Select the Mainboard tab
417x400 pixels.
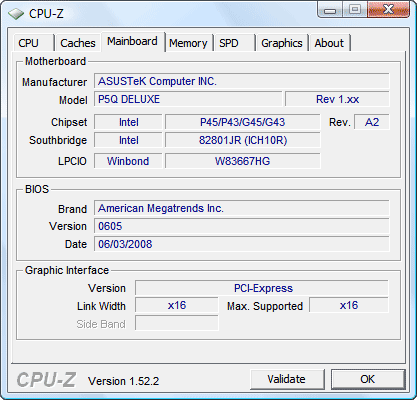[132, 41]
